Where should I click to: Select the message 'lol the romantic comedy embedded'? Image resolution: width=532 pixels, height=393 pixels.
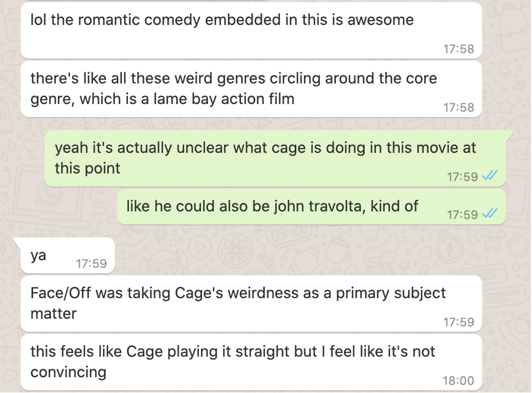point(252,30)
